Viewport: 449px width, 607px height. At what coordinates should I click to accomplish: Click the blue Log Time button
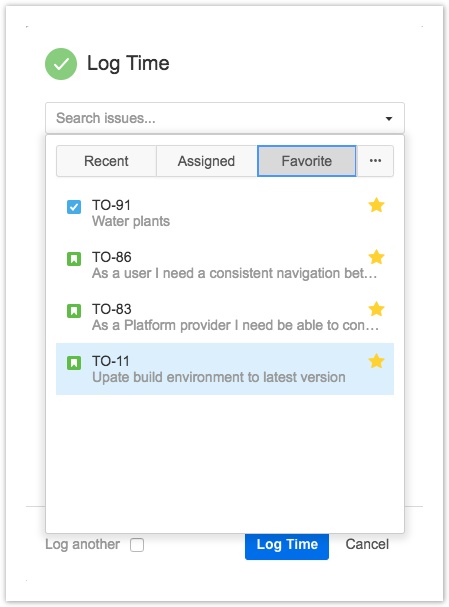point(287,546)
